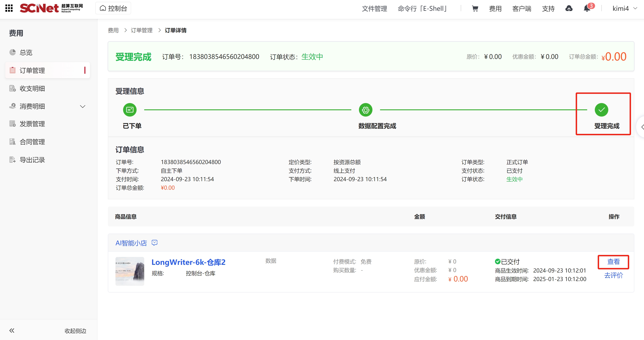Collapse sidebar with double-arrow icon
Image resolution: width=644 pixels, height=340 pixels.
click(12, 331)
